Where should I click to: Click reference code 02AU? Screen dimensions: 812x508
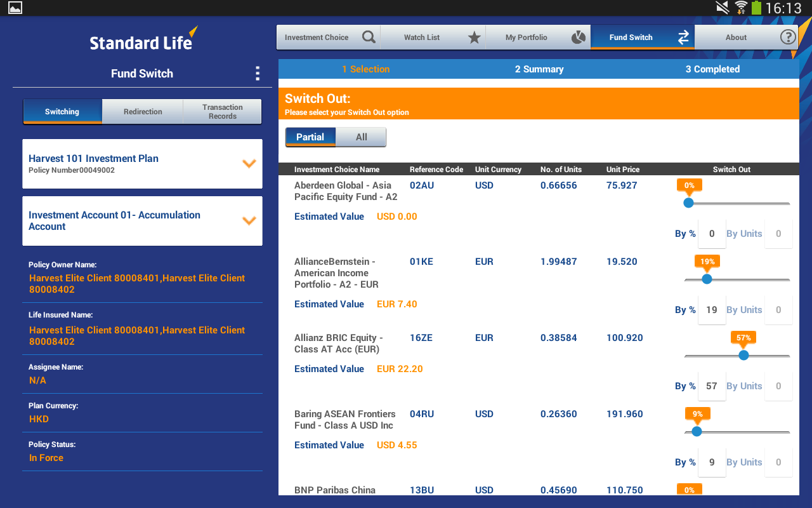click(422, 185)
